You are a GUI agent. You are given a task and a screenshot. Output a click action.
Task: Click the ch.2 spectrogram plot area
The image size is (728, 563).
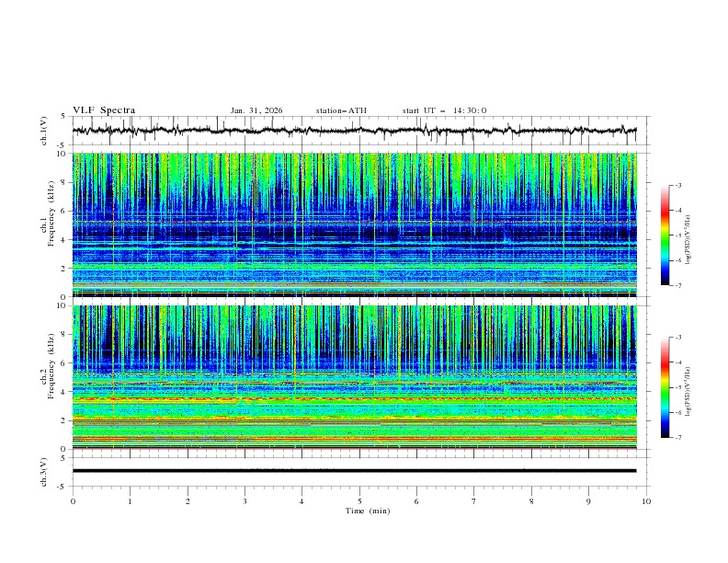[x=354, y=377]
